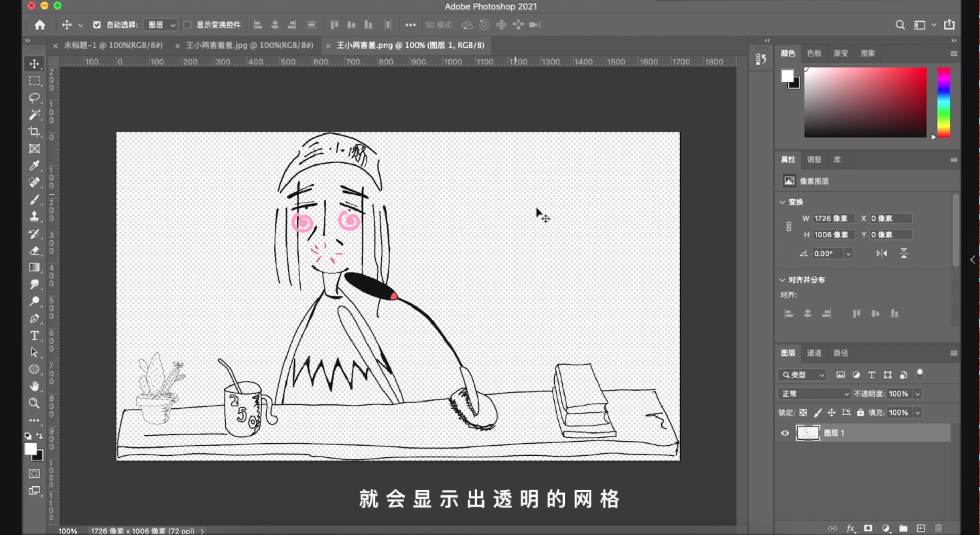Screen dimensions: 980x535
Task: Switch to the 色板 tab
Action: tap(814, 53)
